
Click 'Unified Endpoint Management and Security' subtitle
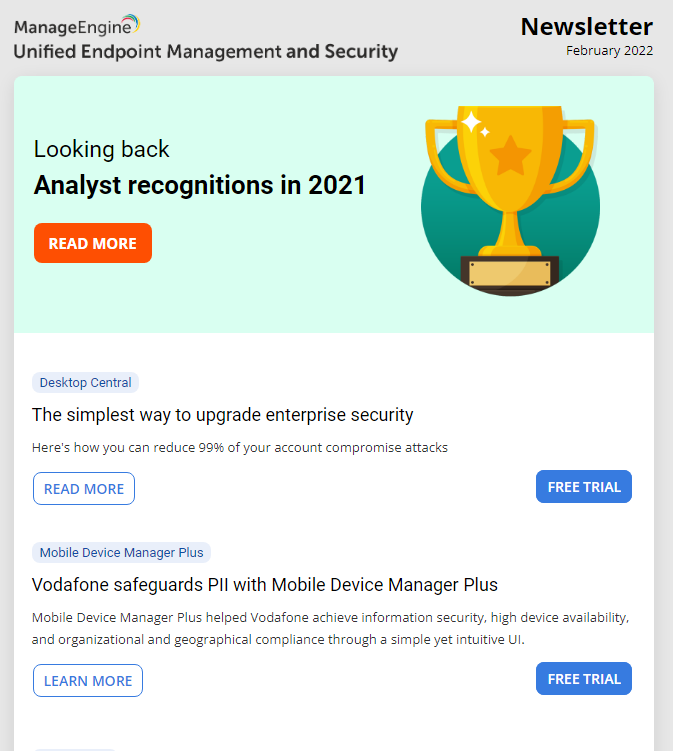(x=205, y=52)
